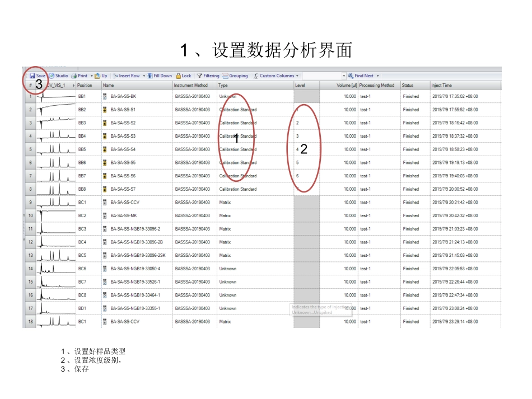The image size is (532, 399).
Task: Open chromatogram thumbnail for row 1
Action: click(x=56, y=97)
